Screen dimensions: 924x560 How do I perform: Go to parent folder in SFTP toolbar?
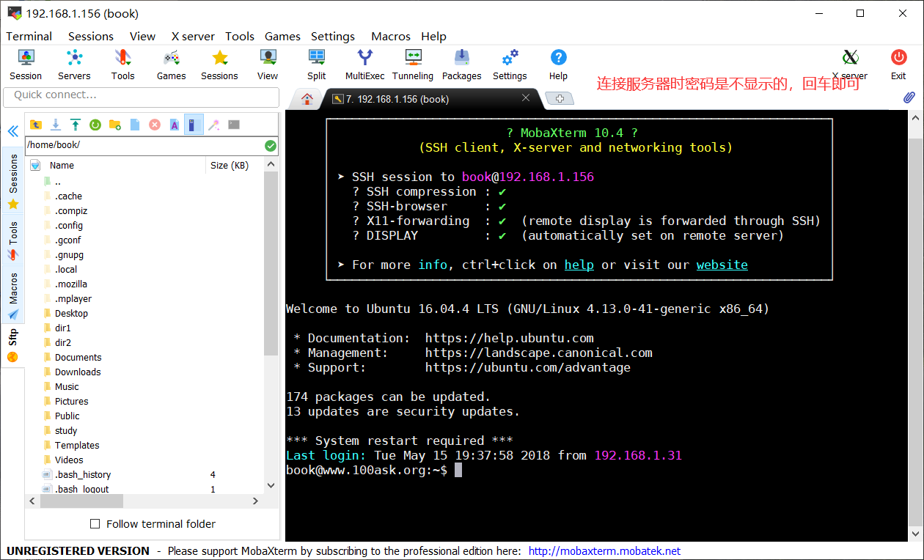35,125
